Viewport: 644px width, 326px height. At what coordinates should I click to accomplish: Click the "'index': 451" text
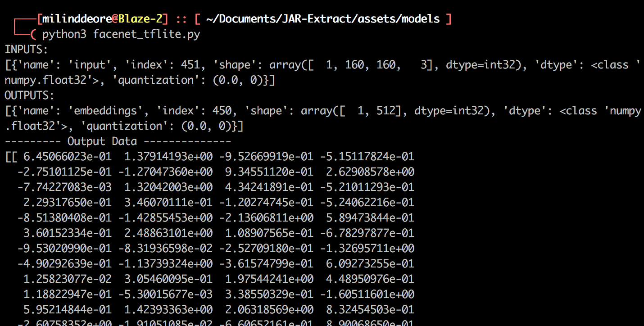pos(165,65)
